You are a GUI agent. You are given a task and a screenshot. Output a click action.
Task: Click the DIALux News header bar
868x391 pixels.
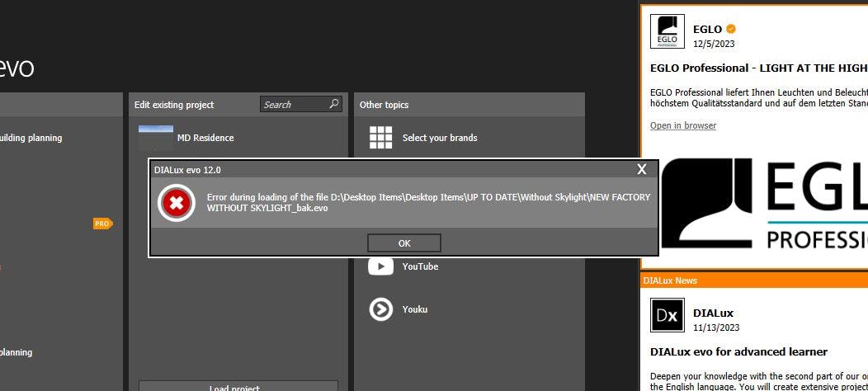[754, 280]
